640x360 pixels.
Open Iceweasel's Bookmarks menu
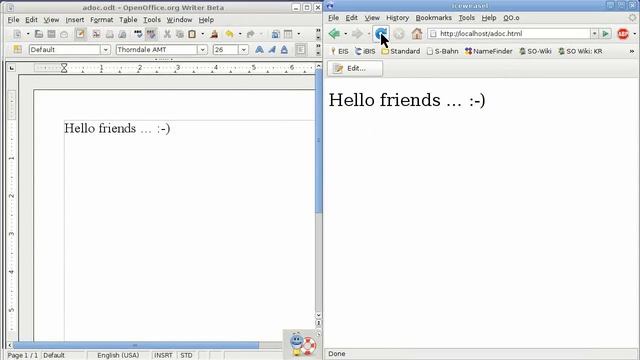pyautogui.click(x=433, y=18)
